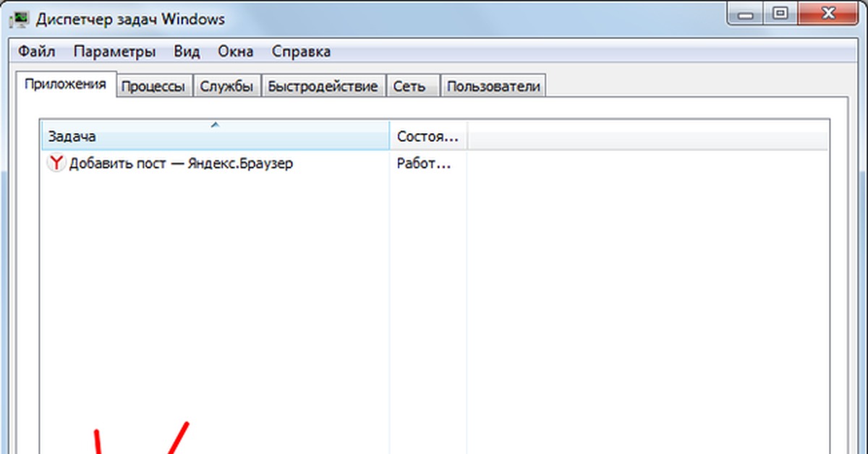Switch to the Пользователи tab
Viewport: 868px width, 454px height.
click(493, 87)
